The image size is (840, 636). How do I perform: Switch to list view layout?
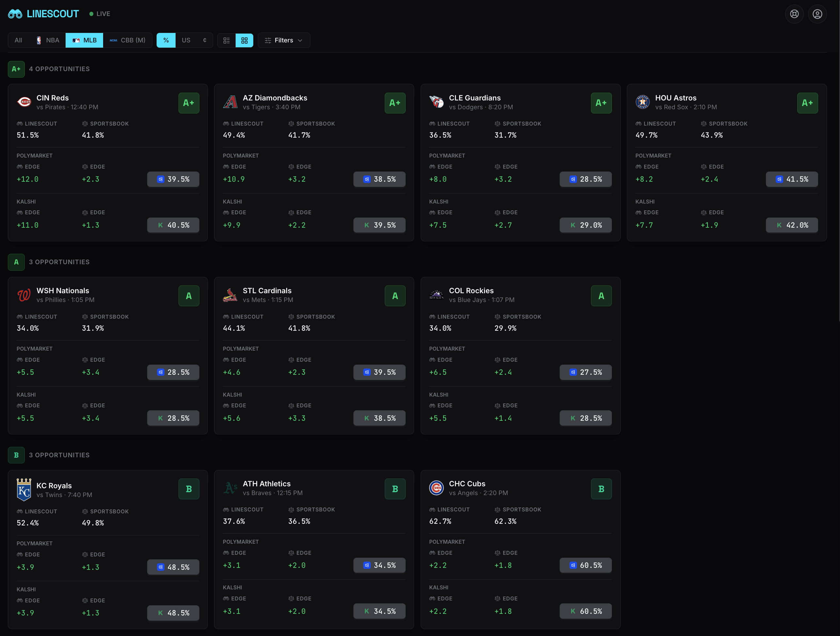226,40
